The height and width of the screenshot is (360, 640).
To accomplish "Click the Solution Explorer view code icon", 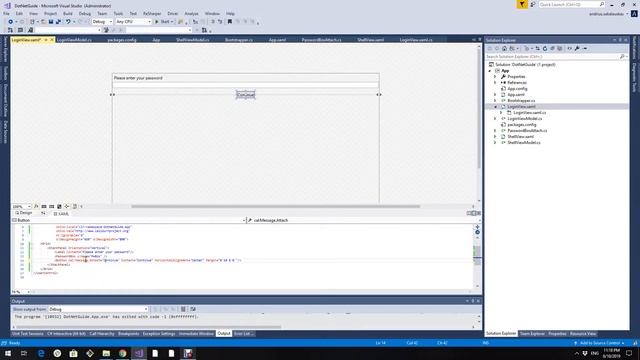I will (x=569, y=48).
